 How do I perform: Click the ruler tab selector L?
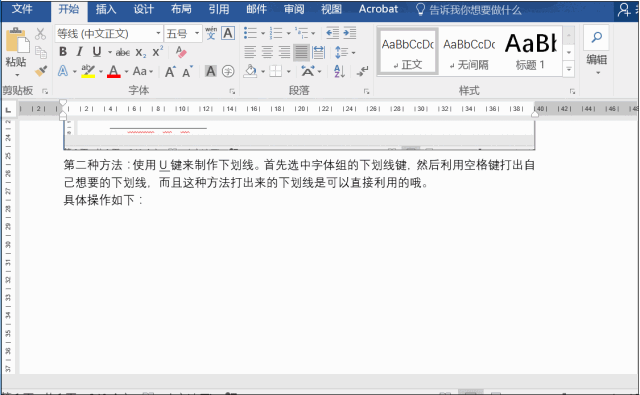pyautogui.click(x=8, y=109)
